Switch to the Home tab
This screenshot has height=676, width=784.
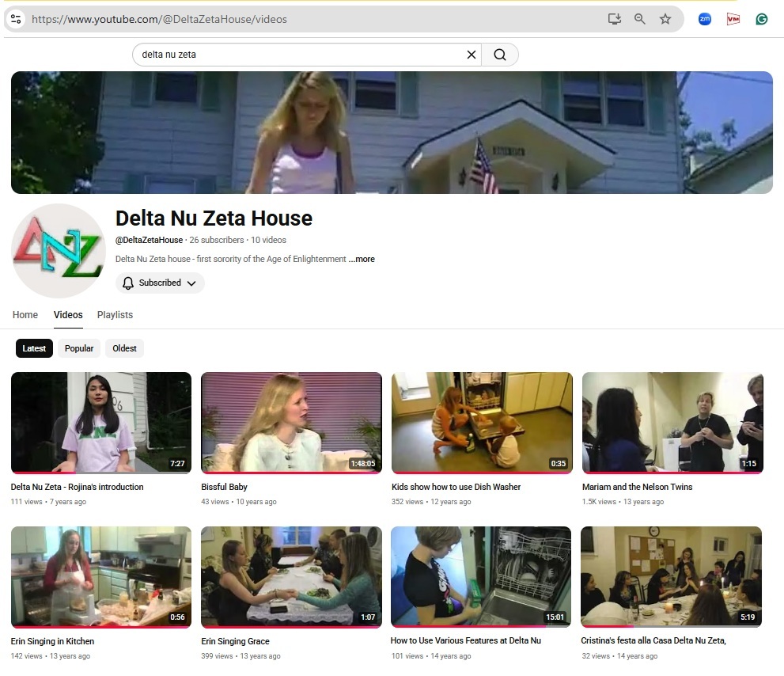25,315
